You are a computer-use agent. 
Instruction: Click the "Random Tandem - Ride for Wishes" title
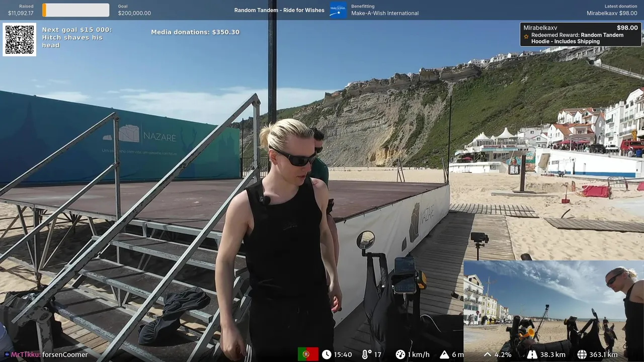tap(279, 10)
